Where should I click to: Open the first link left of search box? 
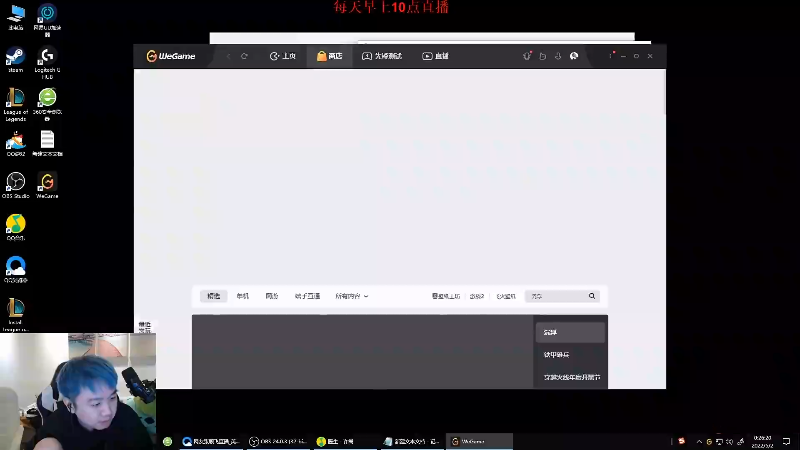point(446,296)
